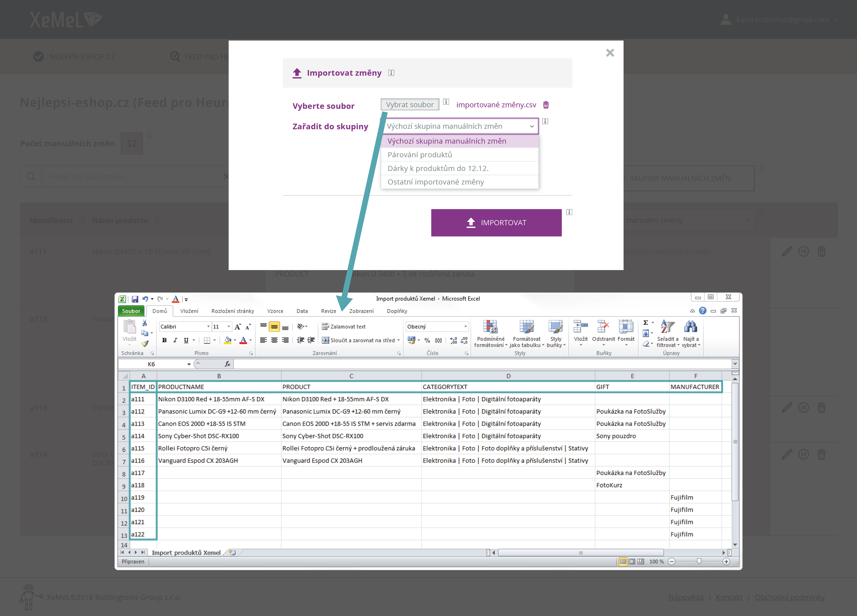Select cell a115 in column A

pyautogui.click(x=143, y=448)
